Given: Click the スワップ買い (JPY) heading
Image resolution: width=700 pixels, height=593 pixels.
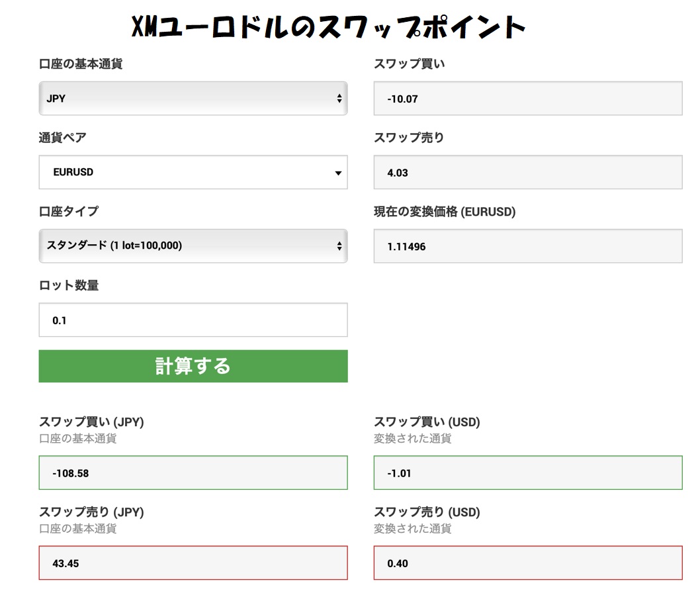Looking at the screenshot, I should tap(91, 422).
